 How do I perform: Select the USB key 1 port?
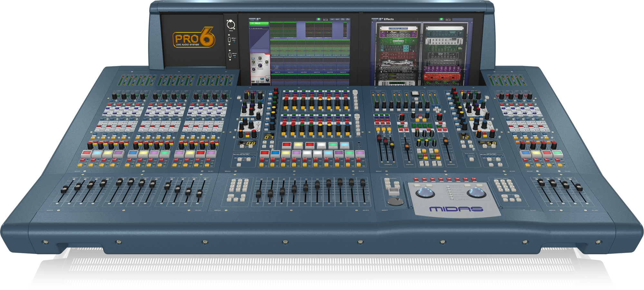point(229,39)
